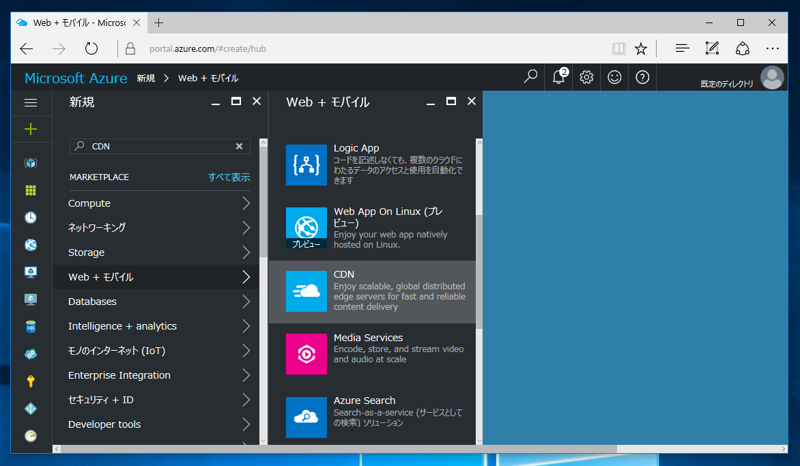The image size is (800, 466).
Task: Open the Media Services item title
Action: coord(368,337)
